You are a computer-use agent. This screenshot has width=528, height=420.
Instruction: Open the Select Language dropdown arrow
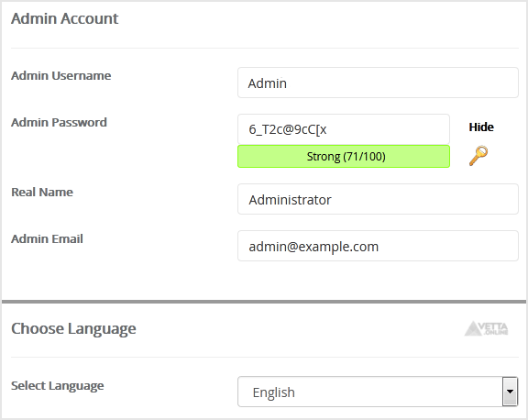tap(510, 392)
